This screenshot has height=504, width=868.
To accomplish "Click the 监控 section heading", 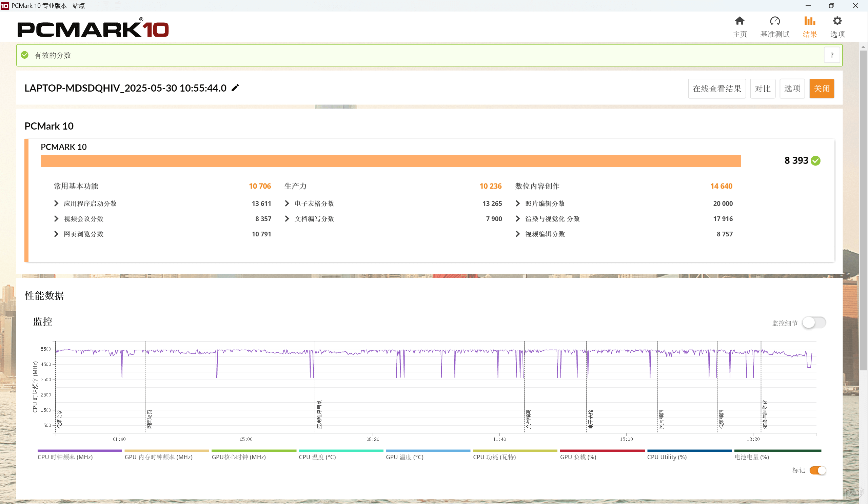I will [43, 322].
